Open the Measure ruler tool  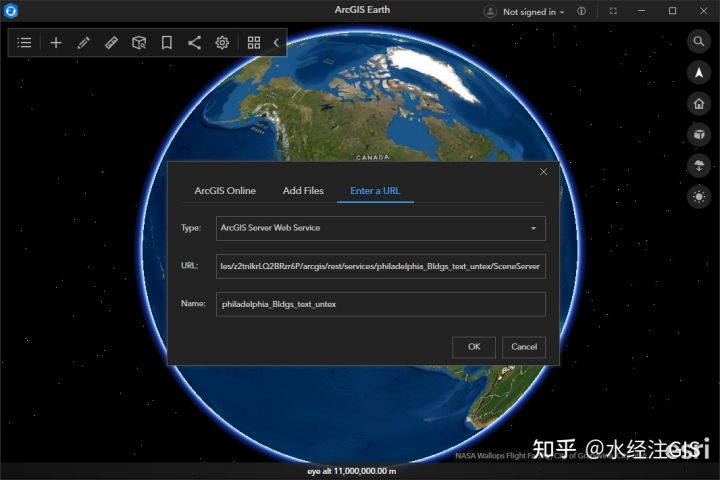pyautogui.click(x=111, y=43)
